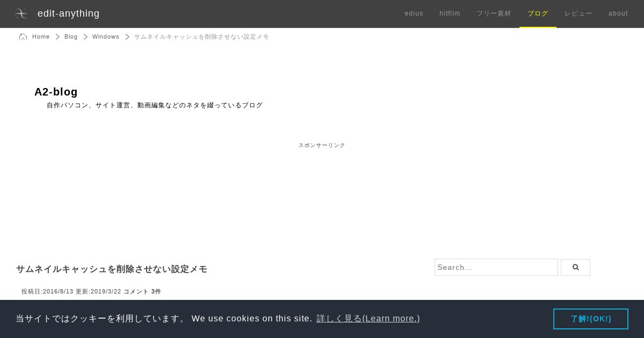The width and height of the screenshot is (644, 338).
Task: Click the スポンサーリンク label
Action: coord(322,145)
